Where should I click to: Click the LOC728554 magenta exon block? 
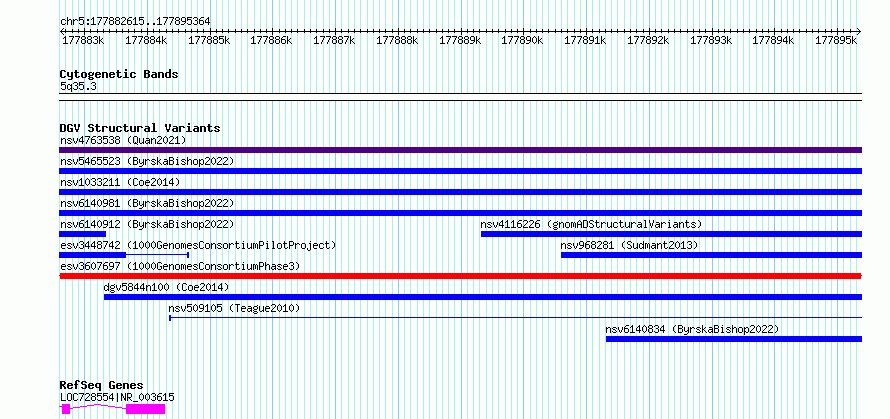[x=145, y=409]
